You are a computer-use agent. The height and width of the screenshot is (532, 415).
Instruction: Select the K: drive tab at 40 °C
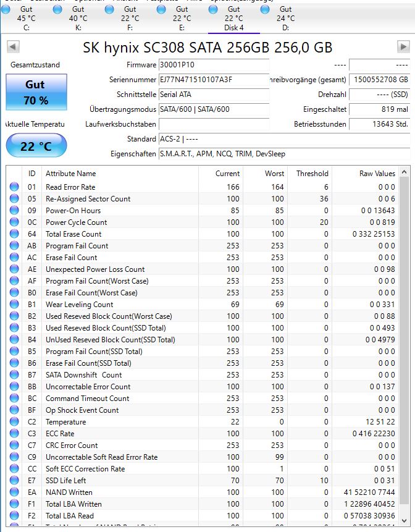[78, 19]
